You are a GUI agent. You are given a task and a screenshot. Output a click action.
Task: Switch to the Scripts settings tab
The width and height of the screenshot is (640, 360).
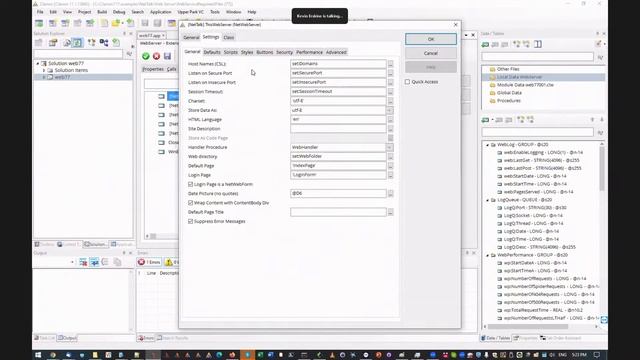point(231,52)
